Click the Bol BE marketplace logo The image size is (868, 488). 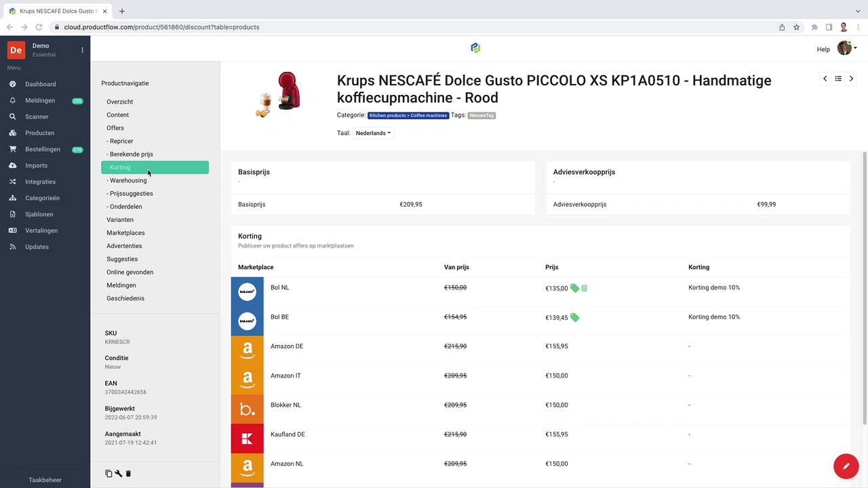(247, 321)
